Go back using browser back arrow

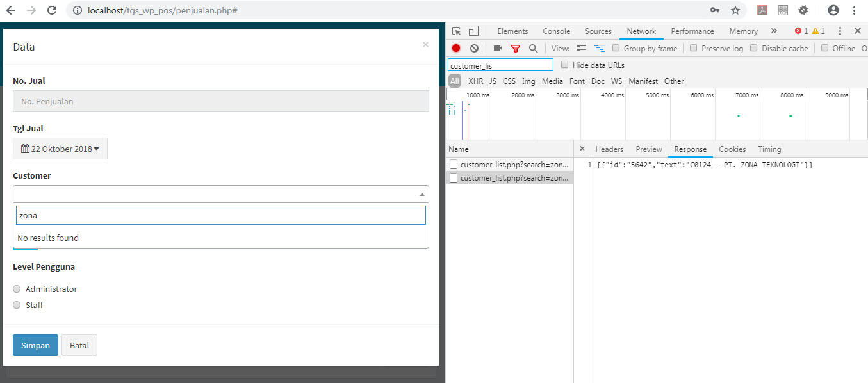click(x=12, y=10)
